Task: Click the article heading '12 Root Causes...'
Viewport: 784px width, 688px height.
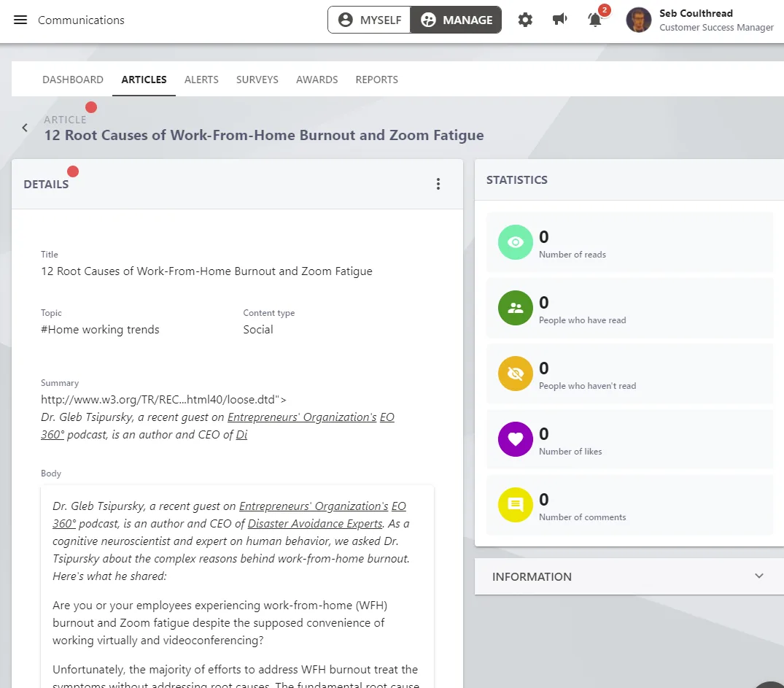Action: click(x=264, y=135)
